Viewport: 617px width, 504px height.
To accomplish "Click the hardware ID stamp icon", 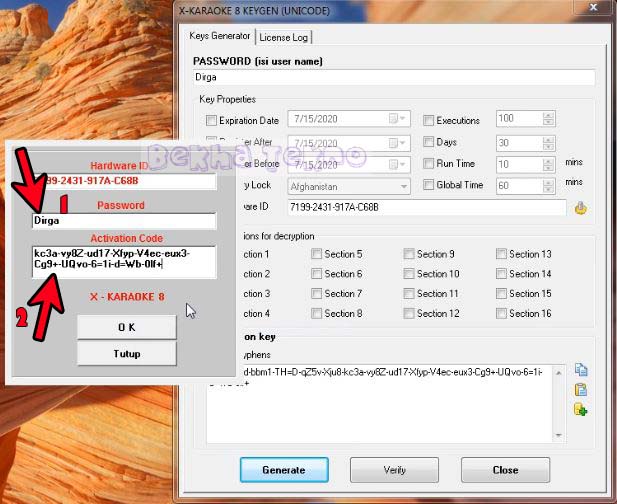I will click(x=580, y=208).
